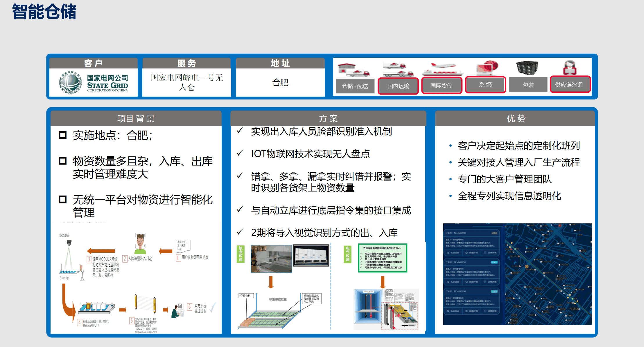This screenshot has width=644, height=347.
Task: Click the green 钣金改造 vertical label
Action: pyautogui.click(x=241, y=254)
